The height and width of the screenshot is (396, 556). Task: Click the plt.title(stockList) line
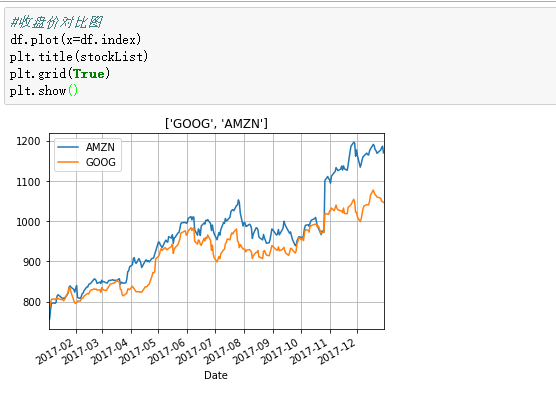(79, 56)
